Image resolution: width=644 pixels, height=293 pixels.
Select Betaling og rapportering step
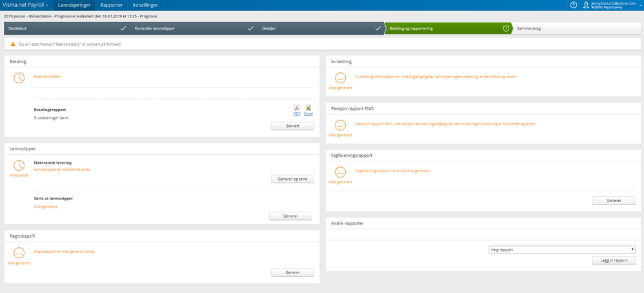(x=448, y=28)
